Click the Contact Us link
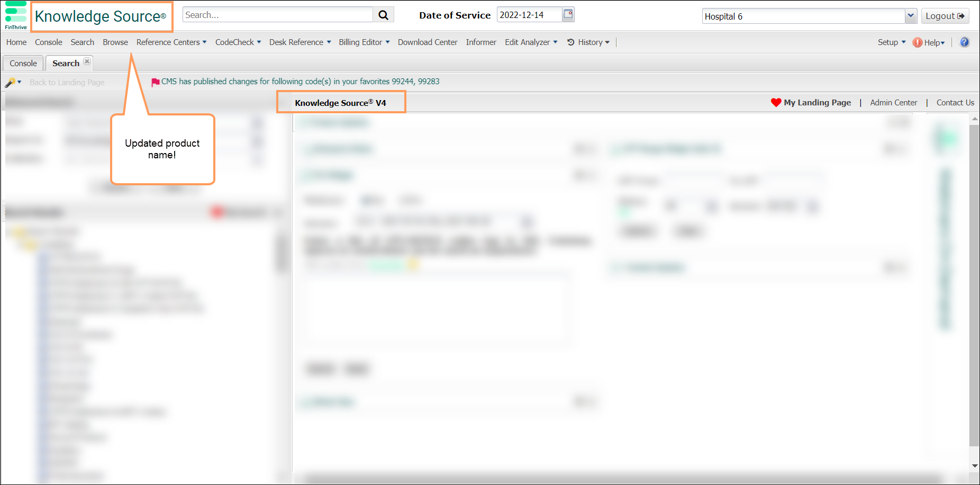Screen dimensions: 980x485 tap(955, 103)
